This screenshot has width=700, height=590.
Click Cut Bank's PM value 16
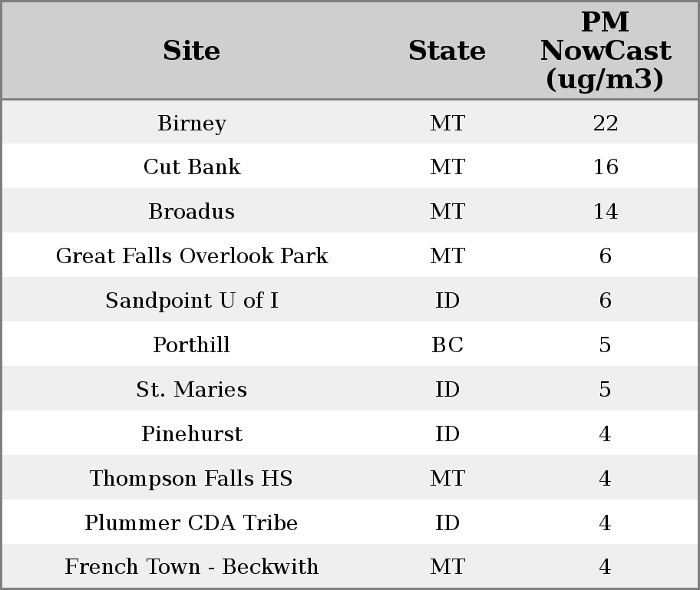(605, 167)
